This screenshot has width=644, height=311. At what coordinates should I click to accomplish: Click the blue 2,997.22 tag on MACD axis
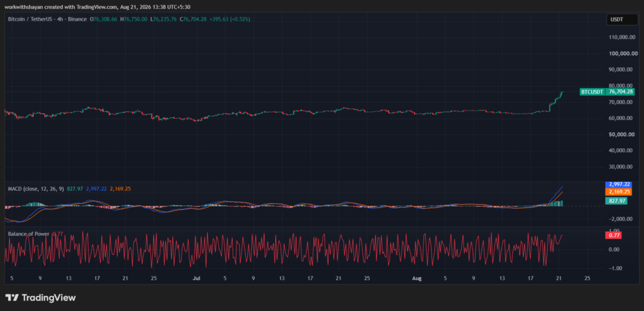pyautogui.click(x=619, y=185)
